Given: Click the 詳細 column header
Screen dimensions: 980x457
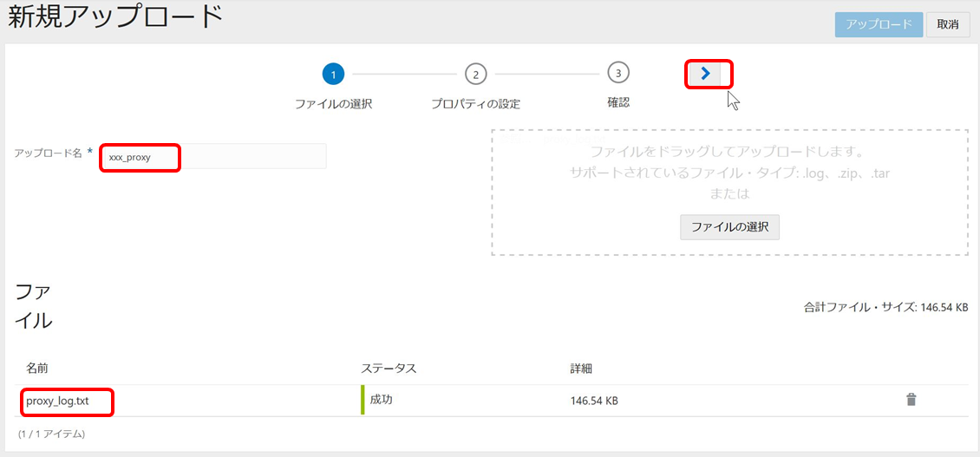Looking at the screenshot, I should (581, 368).
